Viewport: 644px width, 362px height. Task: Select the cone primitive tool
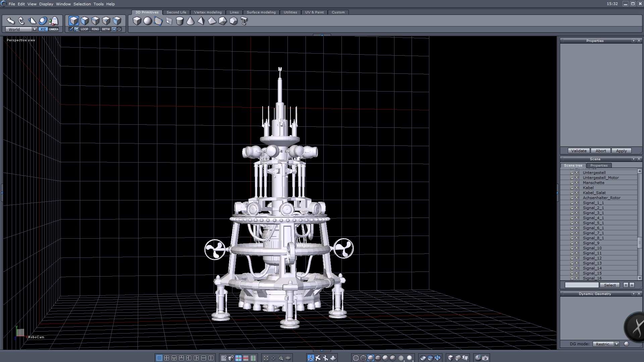tap(190, 21)
